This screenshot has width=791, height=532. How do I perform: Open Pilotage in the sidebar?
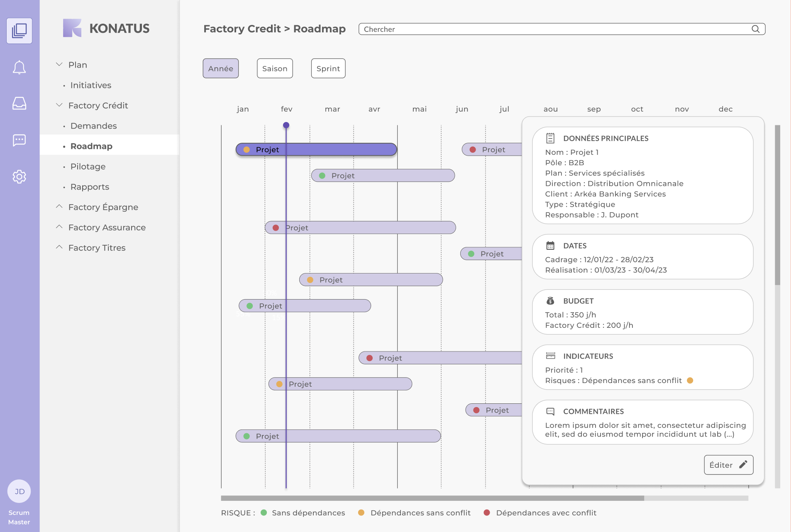pos(88,166)
